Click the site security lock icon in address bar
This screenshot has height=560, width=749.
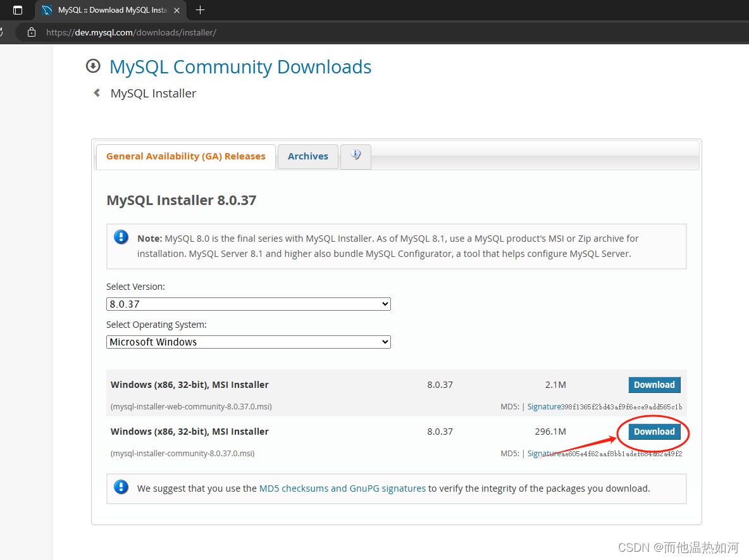tap(31, 32)
